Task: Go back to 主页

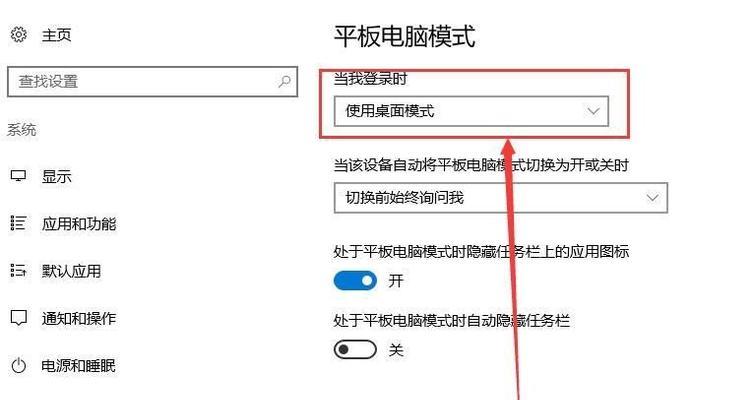Action: pyautogui.click(x=56, y=35)
